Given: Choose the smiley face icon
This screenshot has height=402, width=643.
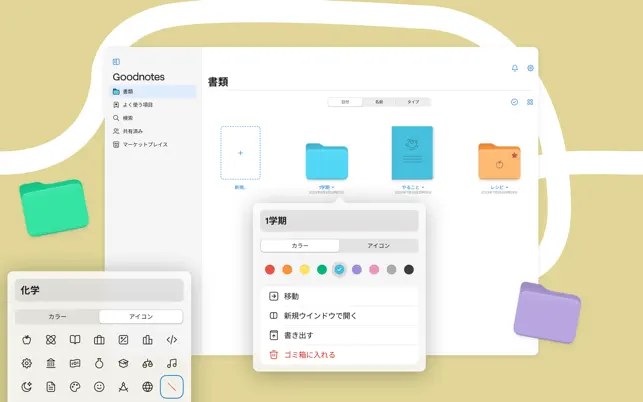Looking at the screenshot, I should (x=99, y=386).
